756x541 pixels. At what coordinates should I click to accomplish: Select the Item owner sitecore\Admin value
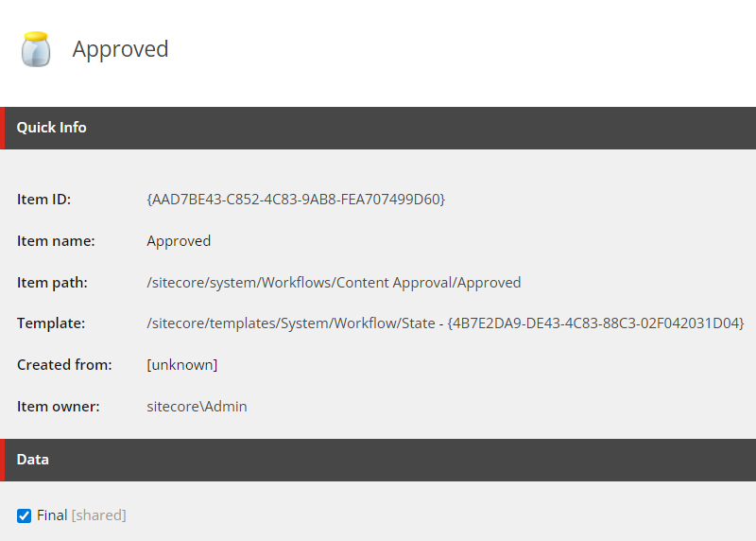tap(197, 407)
